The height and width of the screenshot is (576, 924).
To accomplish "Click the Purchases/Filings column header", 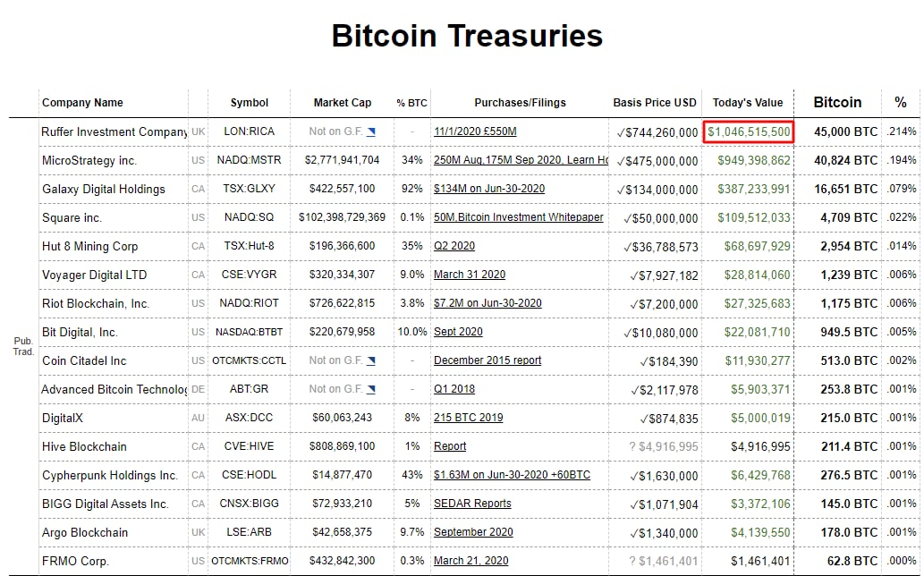I will click(x=520, y=103).
